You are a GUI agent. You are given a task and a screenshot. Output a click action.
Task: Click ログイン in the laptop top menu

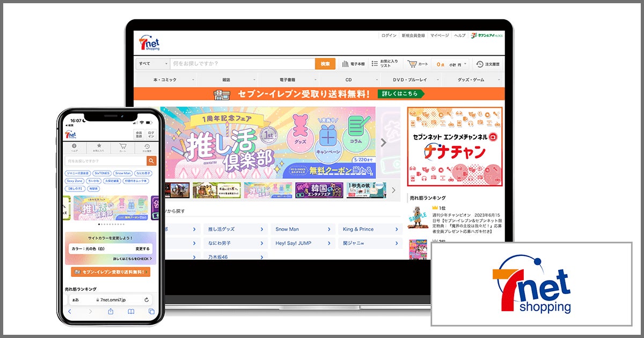(389, 35)
